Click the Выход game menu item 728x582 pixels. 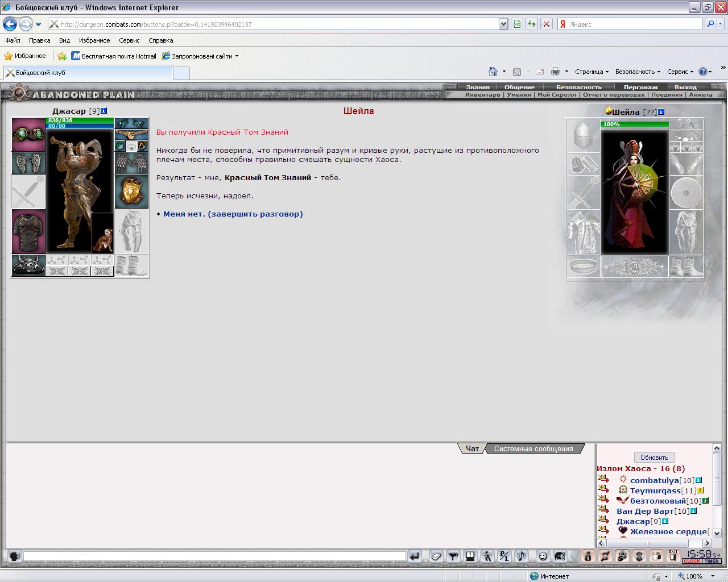685,87
